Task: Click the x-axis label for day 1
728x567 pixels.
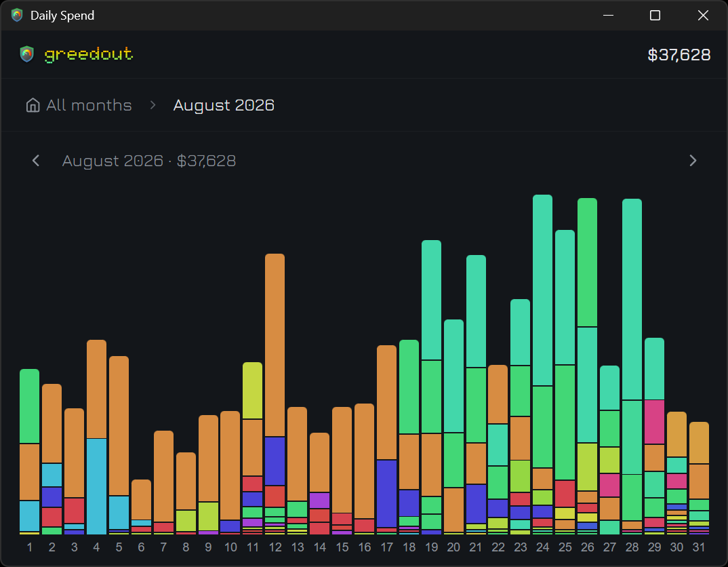Action: (x=30, y=547)
